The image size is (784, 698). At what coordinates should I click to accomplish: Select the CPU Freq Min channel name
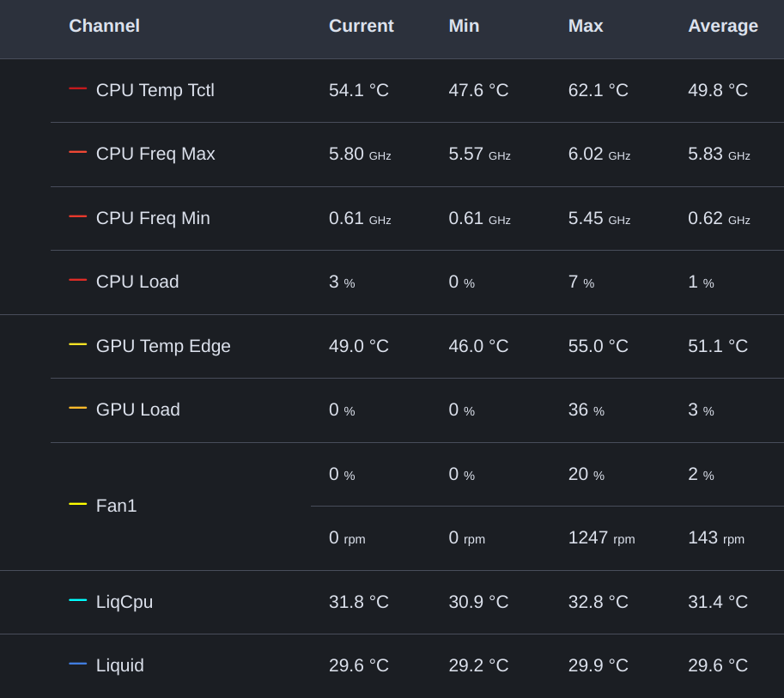[x=153, y=218]
